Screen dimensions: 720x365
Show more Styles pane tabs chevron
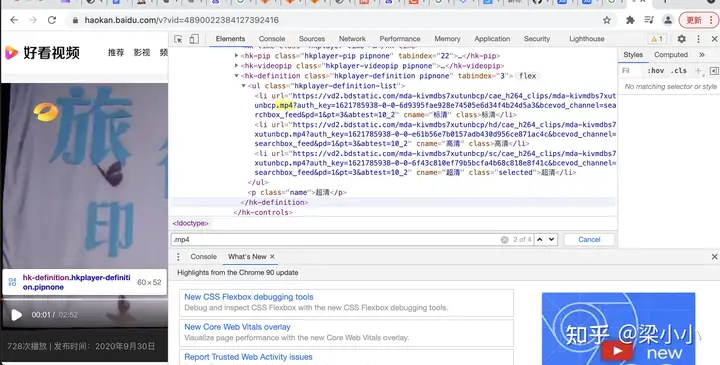tap(702, 55)
